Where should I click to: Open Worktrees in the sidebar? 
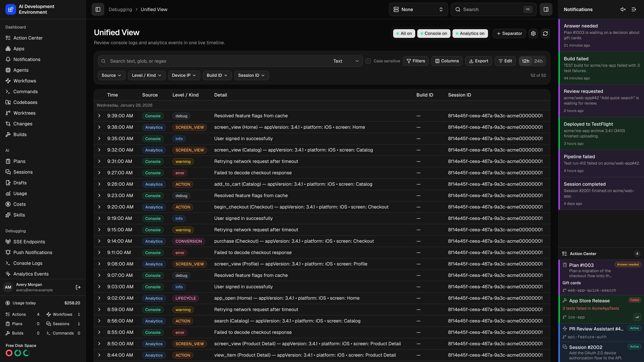(43, 113)
